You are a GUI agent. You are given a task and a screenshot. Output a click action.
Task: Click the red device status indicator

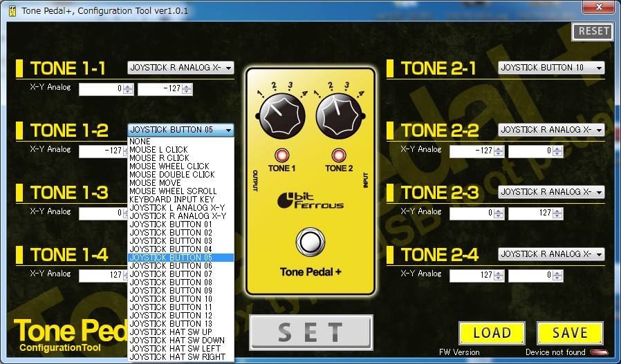coord(599,352)
